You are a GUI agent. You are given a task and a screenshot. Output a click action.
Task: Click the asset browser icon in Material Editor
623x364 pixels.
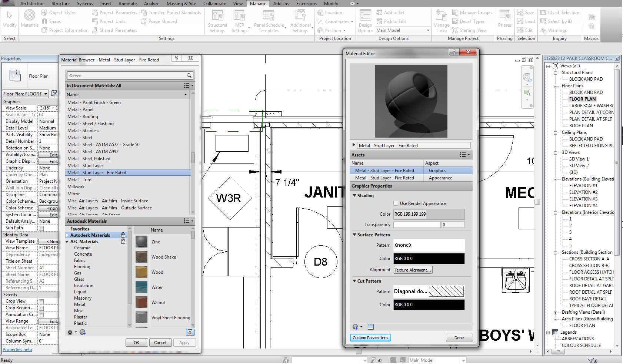tap(371, 327)
